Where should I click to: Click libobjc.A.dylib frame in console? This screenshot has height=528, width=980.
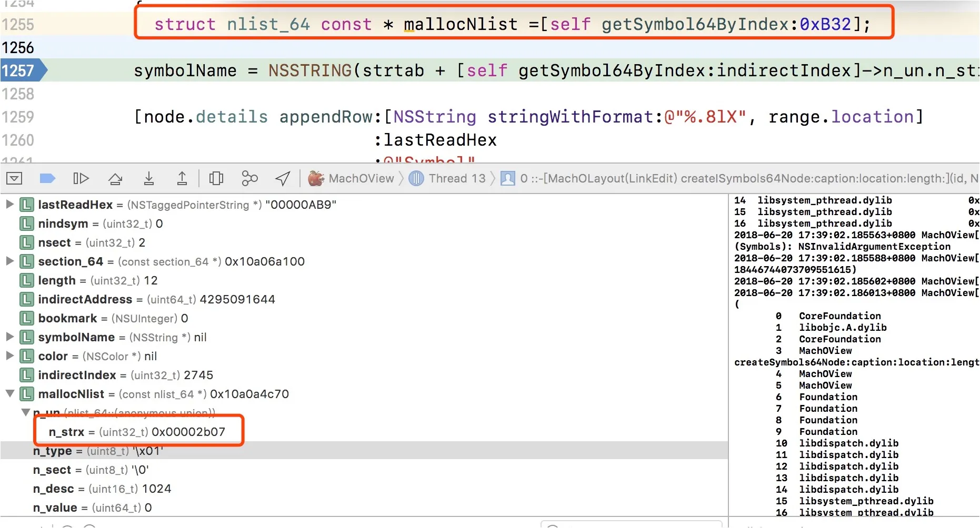click(x=843, y=328)
